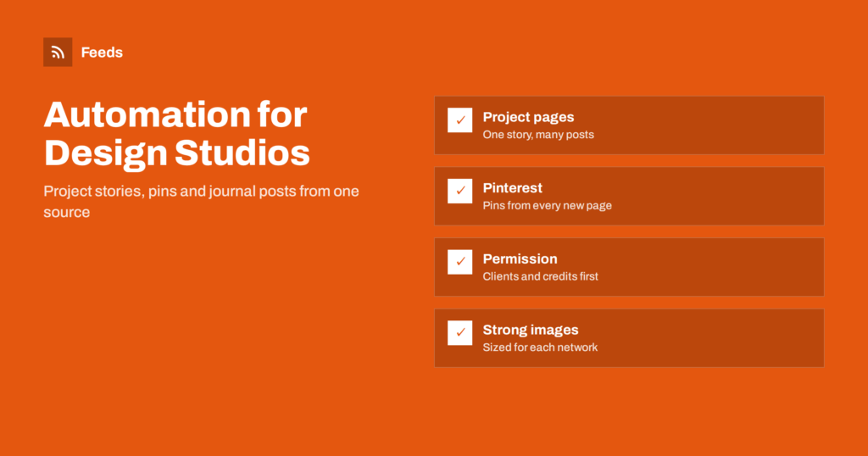Toggle the Strong images checkbox
This screenshot has height=456, width=868.
[460, 332]
